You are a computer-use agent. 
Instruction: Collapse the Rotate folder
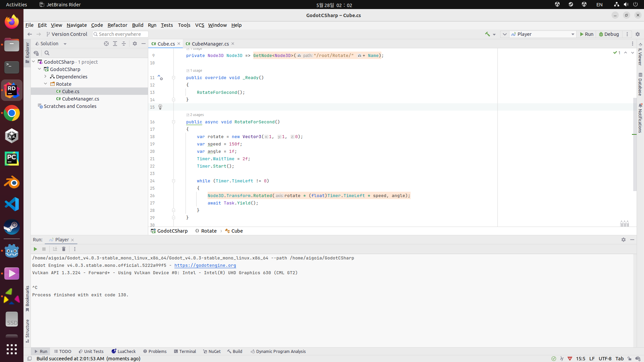(46, 84)
